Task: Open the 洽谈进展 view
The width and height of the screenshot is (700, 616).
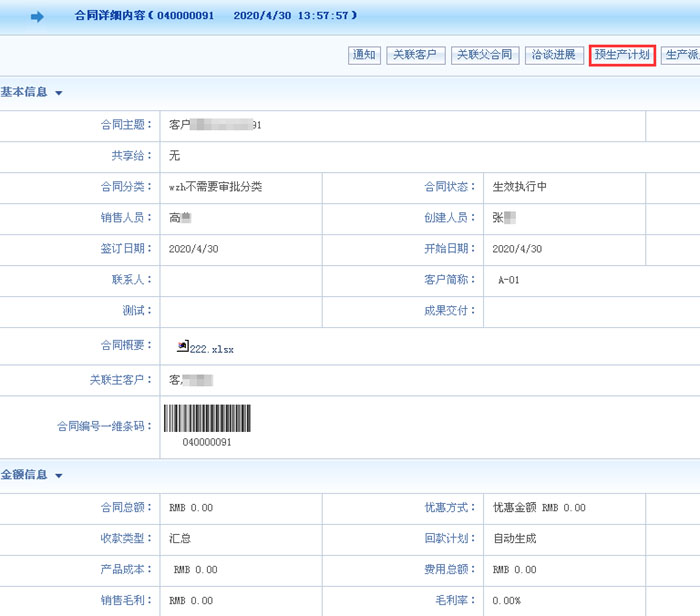Action: [554, 55]
